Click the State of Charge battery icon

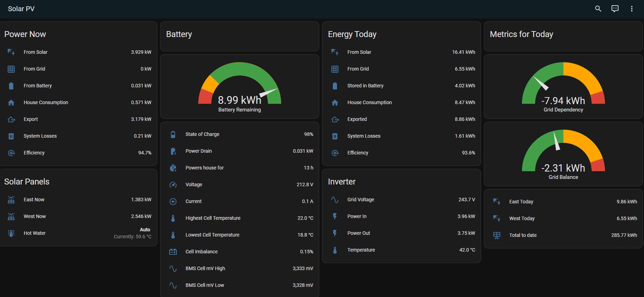click(x=173, y=134)
